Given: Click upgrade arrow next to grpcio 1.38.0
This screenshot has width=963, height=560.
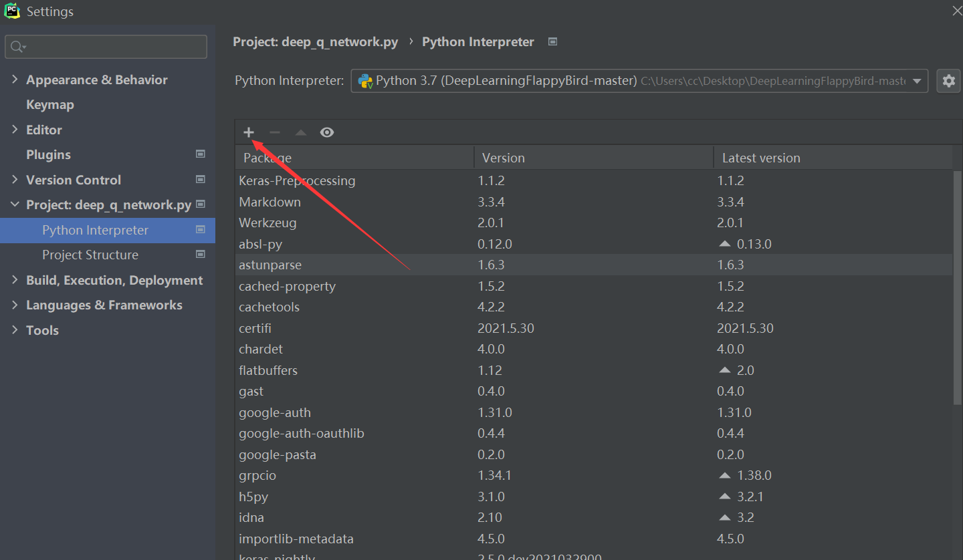Looking at the screenshot, I should [724, 476].
